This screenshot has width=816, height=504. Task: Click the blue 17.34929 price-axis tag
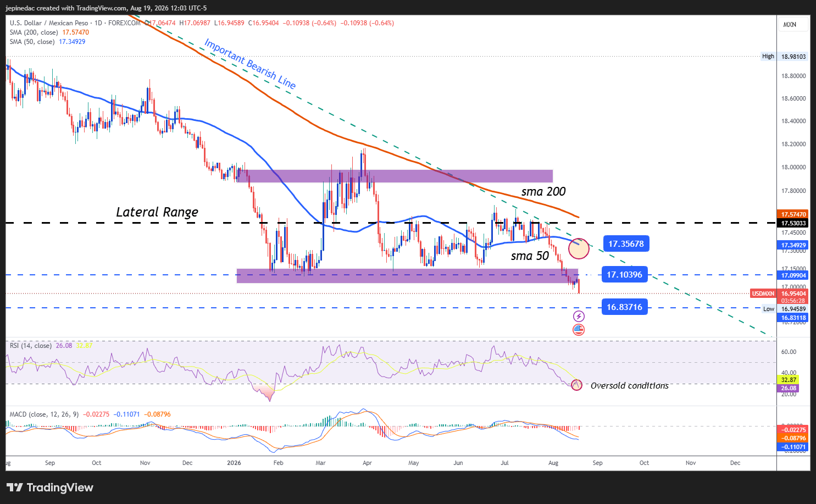coord(793,245)
